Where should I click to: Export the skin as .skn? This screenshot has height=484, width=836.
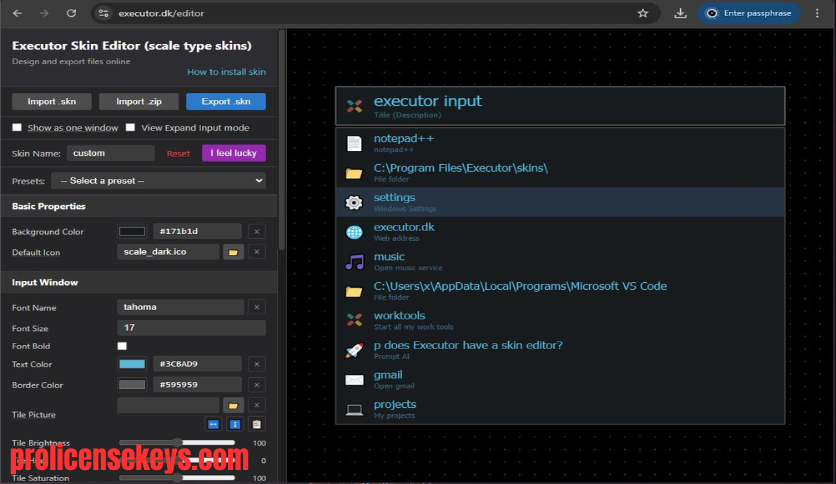pyautogui.click(x=226, y=101)
